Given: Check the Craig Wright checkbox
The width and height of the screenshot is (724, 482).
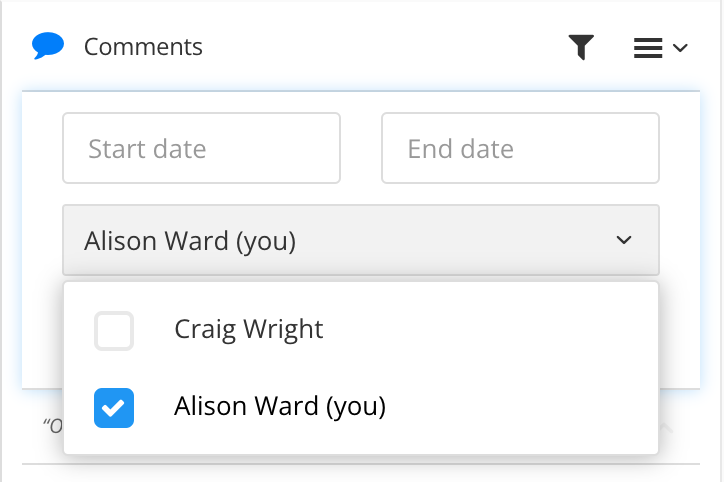Looking at the screenshot, I should coord(114,330).
